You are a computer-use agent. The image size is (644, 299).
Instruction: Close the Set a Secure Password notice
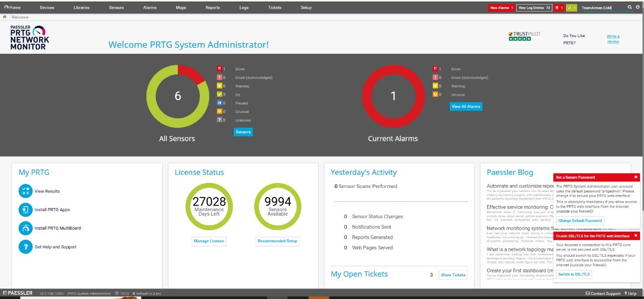tap(635, 177)
